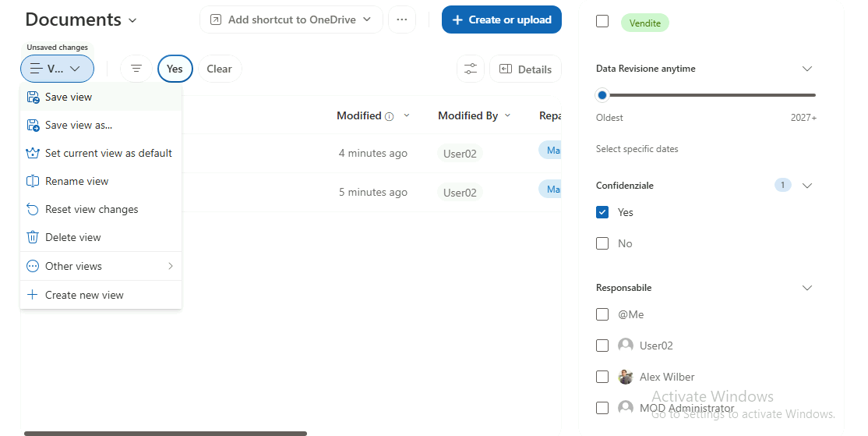
Task: Click User02 in the 5 minutes ago row
Action: click(x=460, y=192)
